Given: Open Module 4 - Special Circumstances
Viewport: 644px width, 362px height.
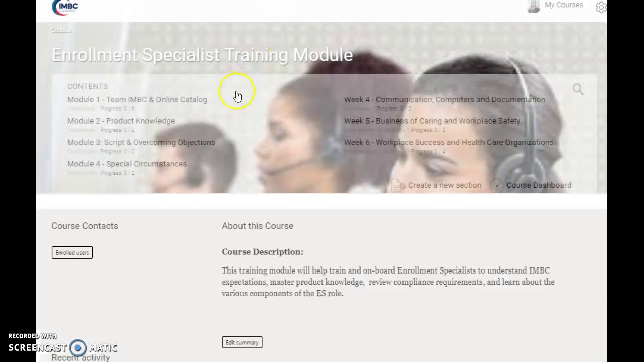Looking at the screenshot, I should (127, 164).
